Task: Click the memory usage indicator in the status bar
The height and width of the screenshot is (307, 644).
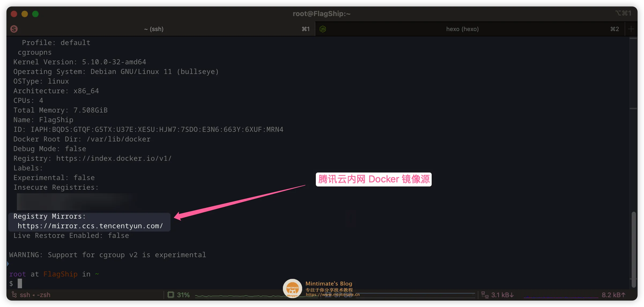Action: pyautogui.click(x=336, y=295)
